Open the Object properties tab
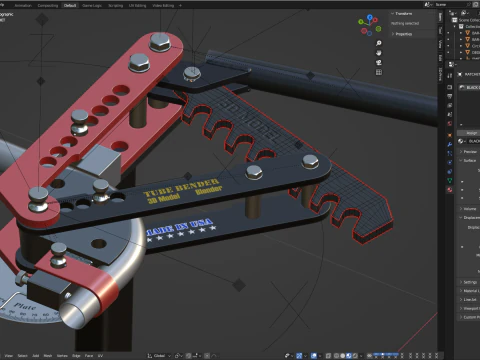Viewport: 480px width, 360px height. click(x=450, y=135)
